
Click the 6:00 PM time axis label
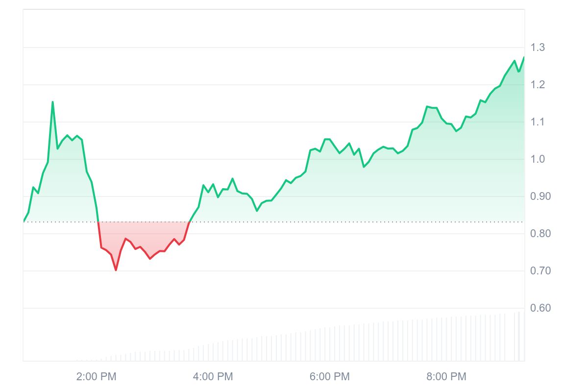point(329,377)
